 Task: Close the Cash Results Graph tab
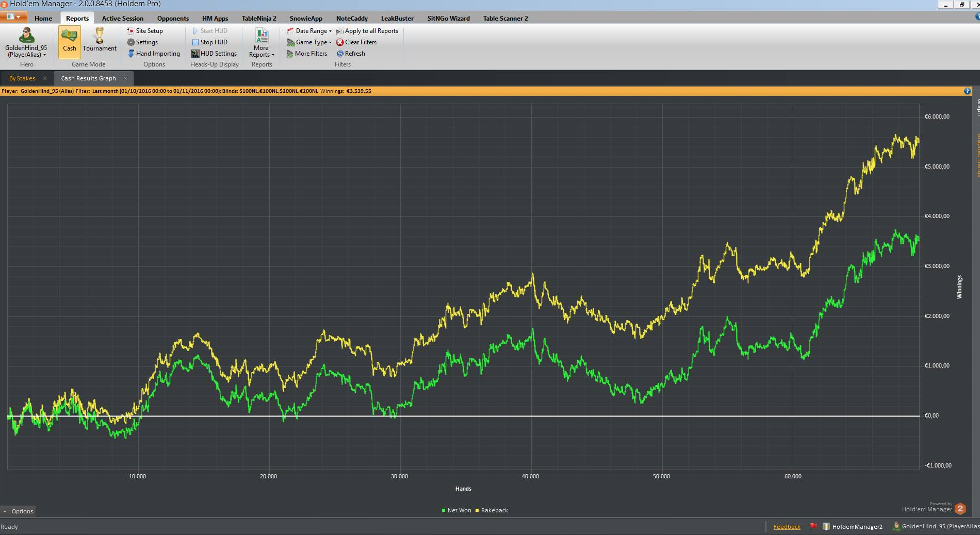125,78
